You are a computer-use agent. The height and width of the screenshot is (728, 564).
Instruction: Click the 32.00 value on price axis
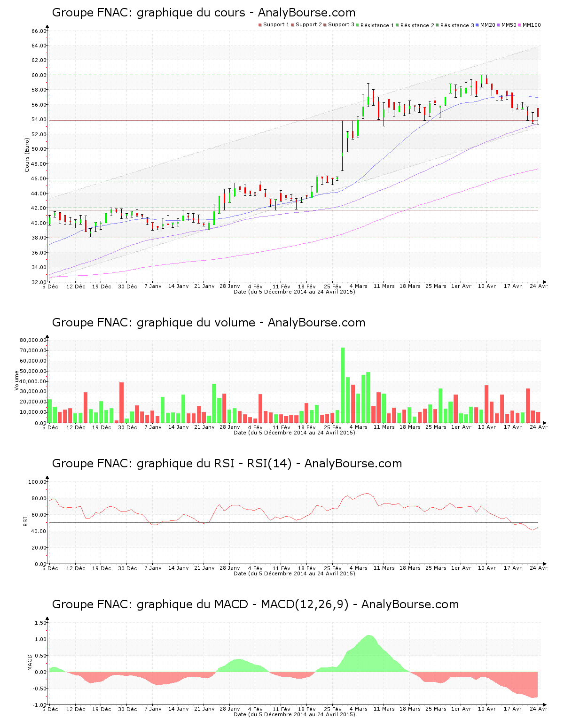pos(39,282)
